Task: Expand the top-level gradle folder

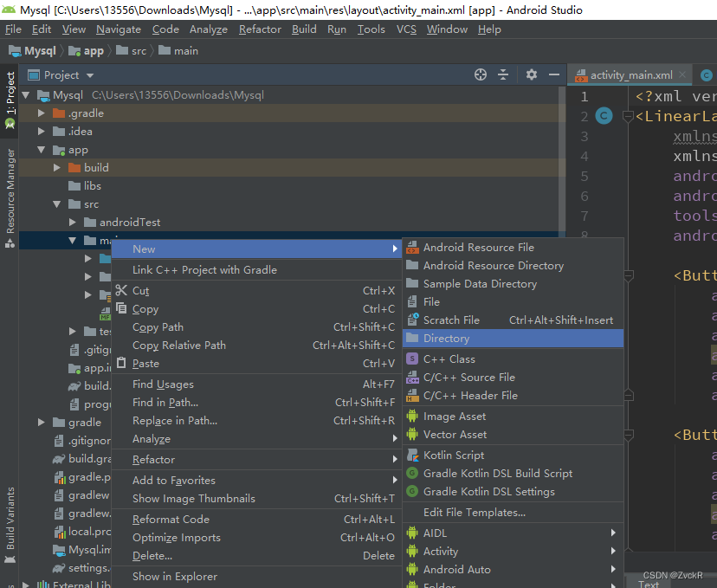Action: coord(42,422)
